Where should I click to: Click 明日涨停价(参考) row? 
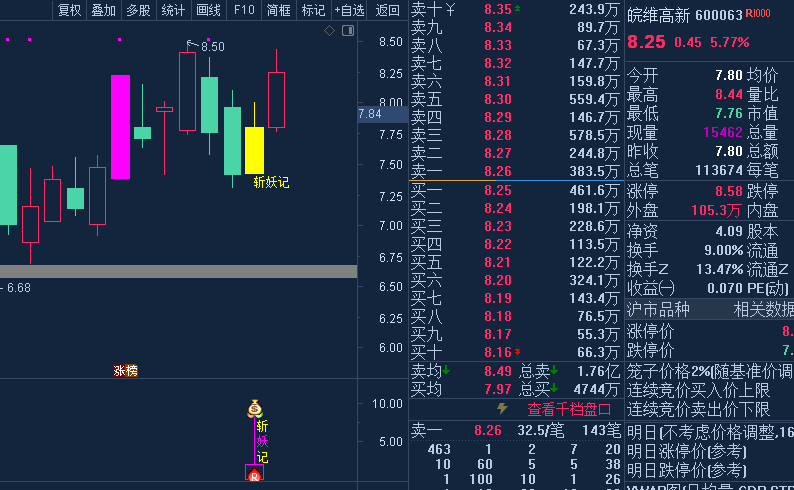pos(686,451)
